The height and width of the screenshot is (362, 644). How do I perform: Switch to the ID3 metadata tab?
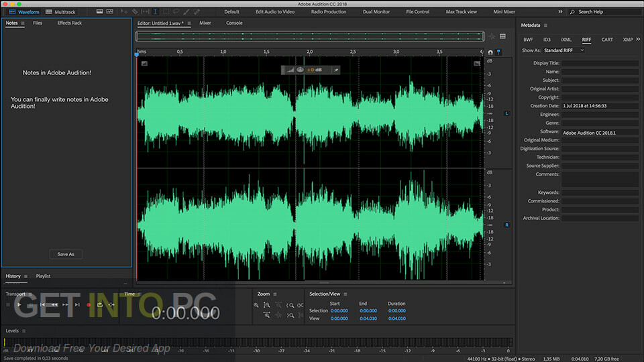click(x=547, y=40)
